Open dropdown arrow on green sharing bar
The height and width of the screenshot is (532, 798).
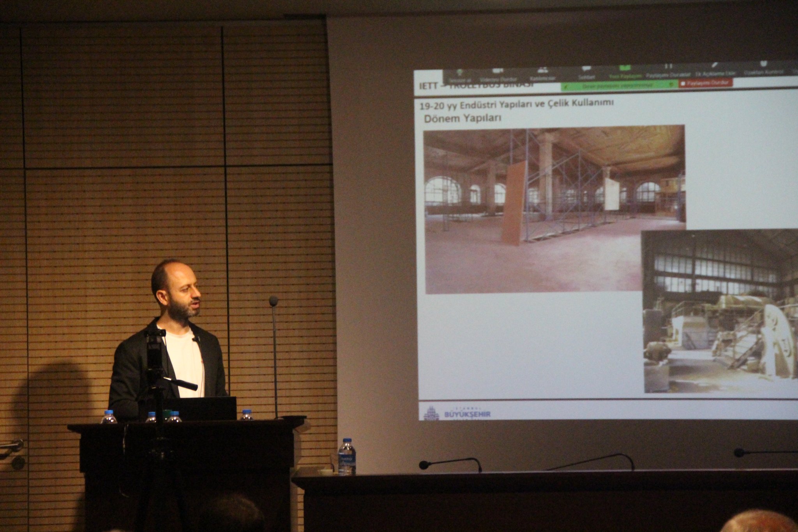[x=671, y=84]
